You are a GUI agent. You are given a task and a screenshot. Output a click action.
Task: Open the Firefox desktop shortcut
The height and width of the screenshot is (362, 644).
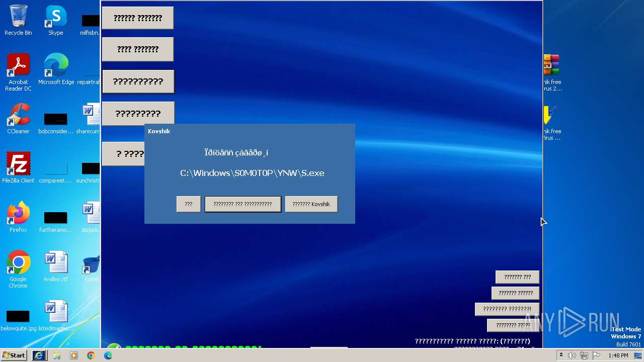coord(18,217)
